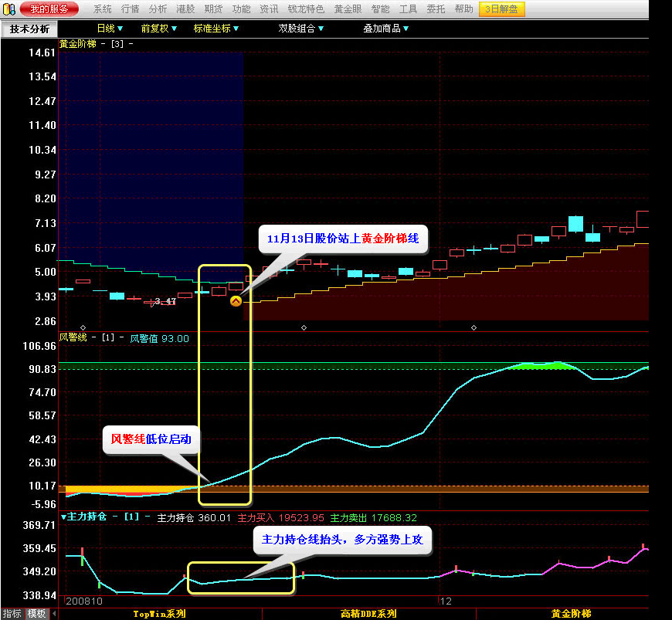Click the 369.71 axis label

(x=39, y=525)
